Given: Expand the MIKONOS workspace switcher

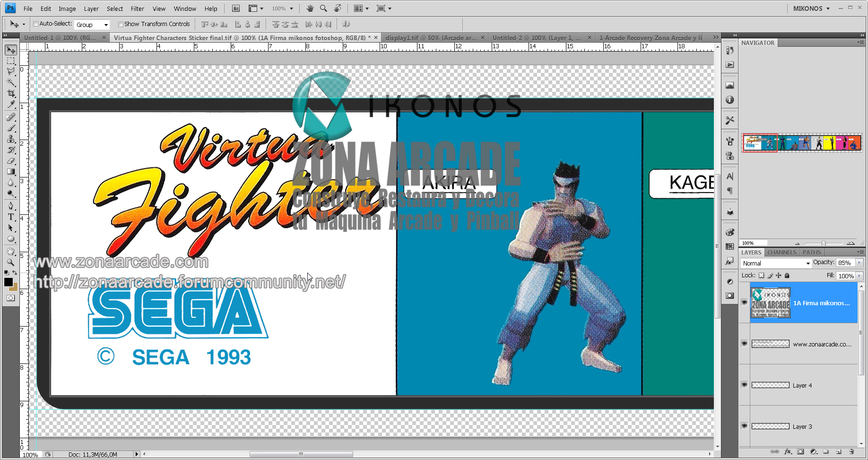Looking at the screenshot, I should (x=811, y=9).
